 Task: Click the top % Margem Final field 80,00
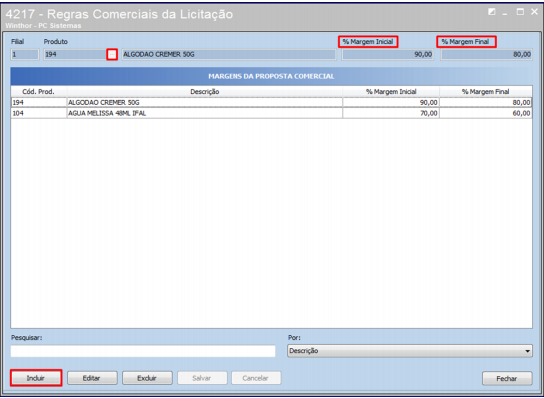[486, 54]
